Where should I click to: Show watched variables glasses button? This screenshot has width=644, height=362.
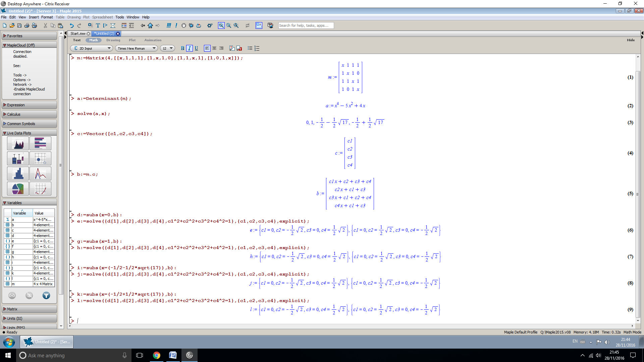click(12, 295)
